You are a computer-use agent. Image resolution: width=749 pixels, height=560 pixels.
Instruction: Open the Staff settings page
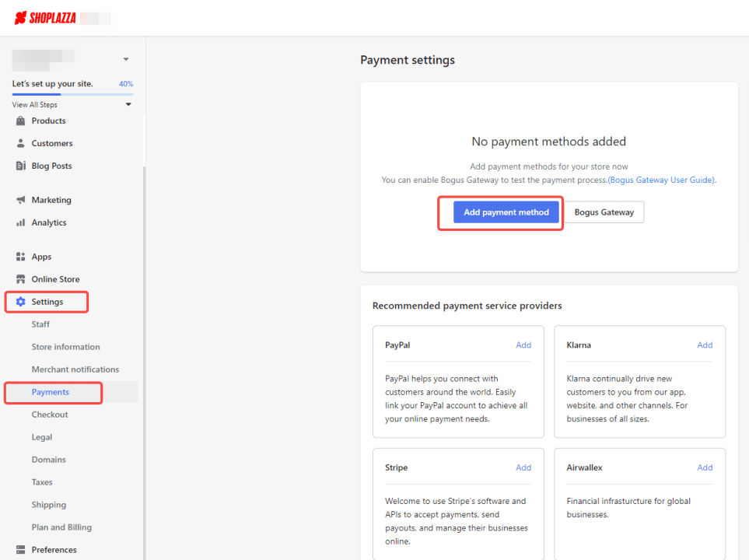pyautogui.click(x=40, y=324)
